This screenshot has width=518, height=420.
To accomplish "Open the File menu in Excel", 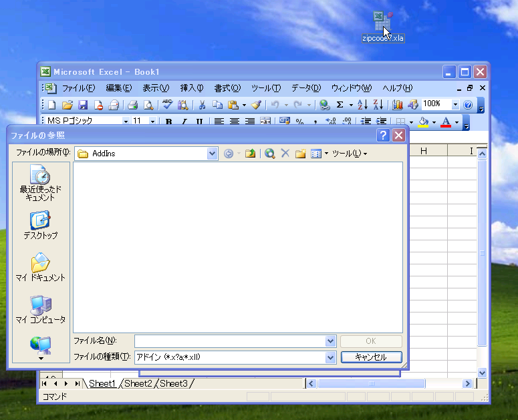I will point(79,88).
